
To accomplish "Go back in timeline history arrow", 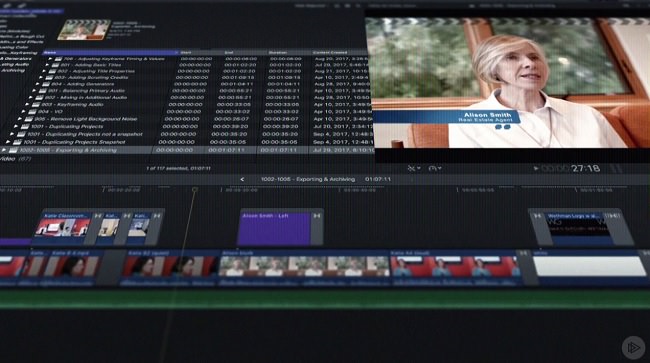I will [242, 179].
